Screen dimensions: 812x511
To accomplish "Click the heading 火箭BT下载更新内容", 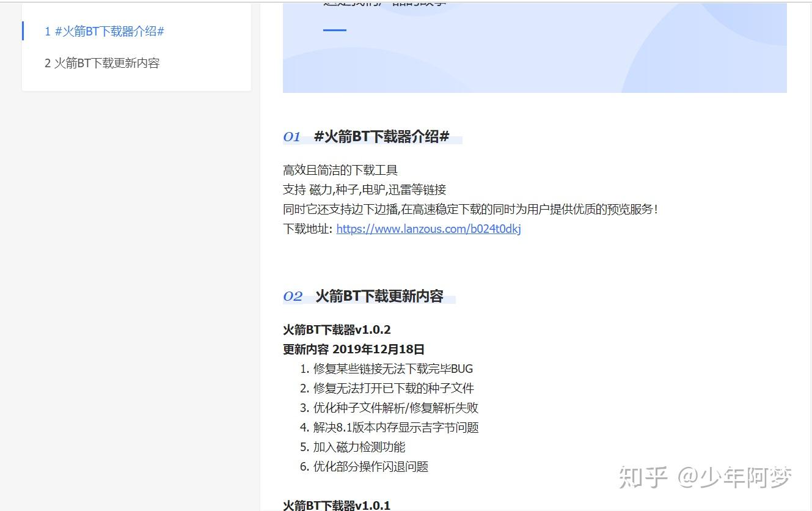I will (x=382, y=296).
